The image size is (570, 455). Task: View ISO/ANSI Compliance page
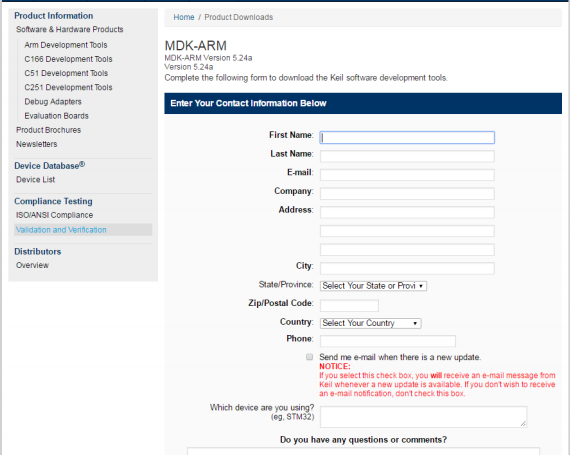click(55, 215)
